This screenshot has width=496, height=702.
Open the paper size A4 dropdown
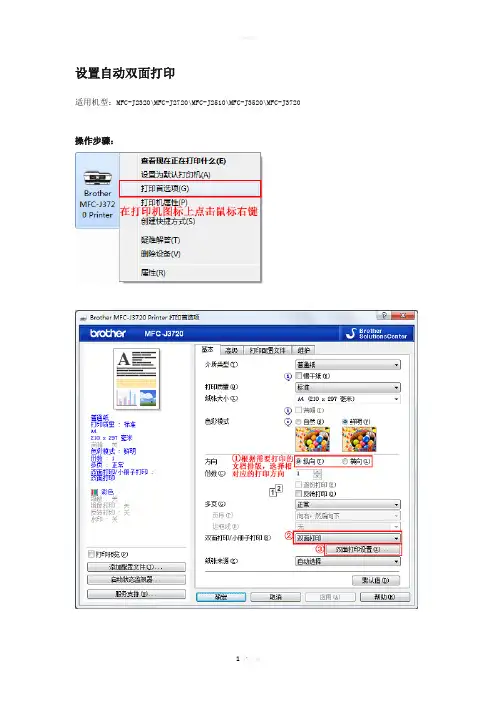tap(348, 399)
